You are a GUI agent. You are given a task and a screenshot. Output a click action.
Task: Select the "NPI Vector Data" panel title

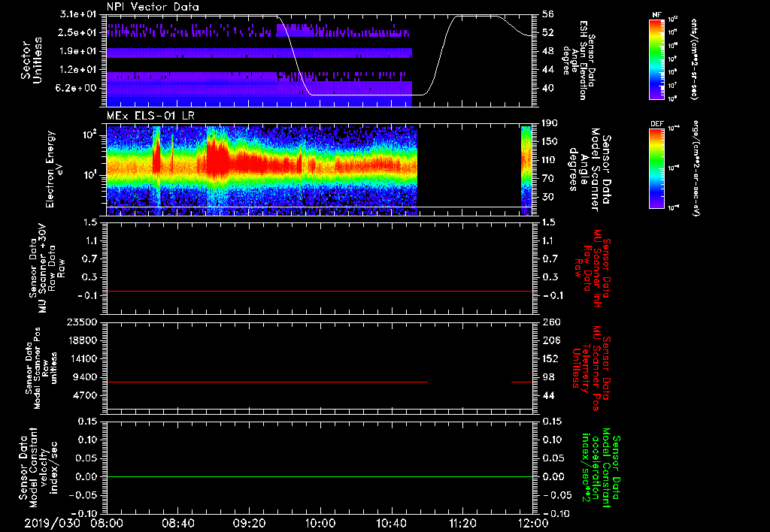153,7
